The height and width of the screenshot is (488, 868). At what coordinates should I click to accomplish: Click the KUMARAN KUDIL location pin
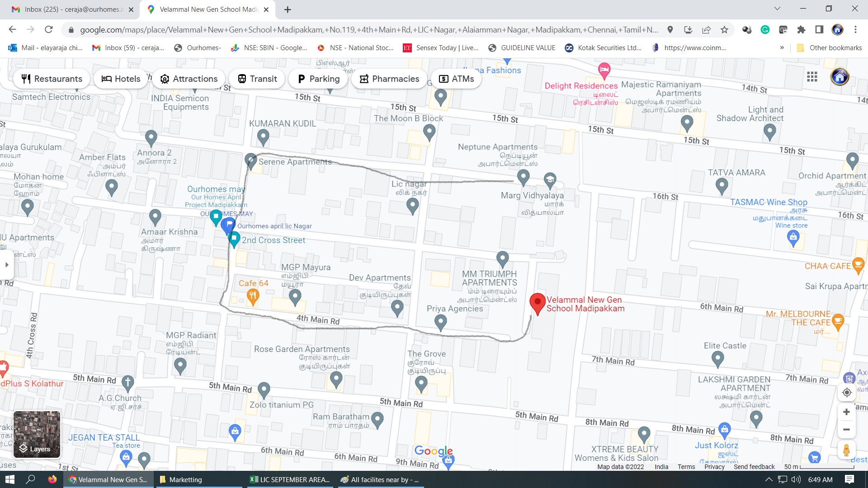point(263,137)
